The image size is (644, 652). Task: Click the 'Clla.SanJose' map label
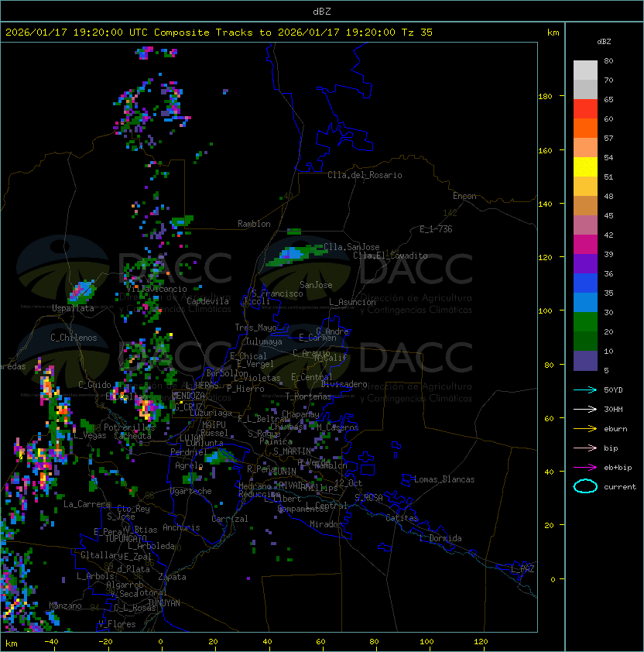tap(351, 247)
